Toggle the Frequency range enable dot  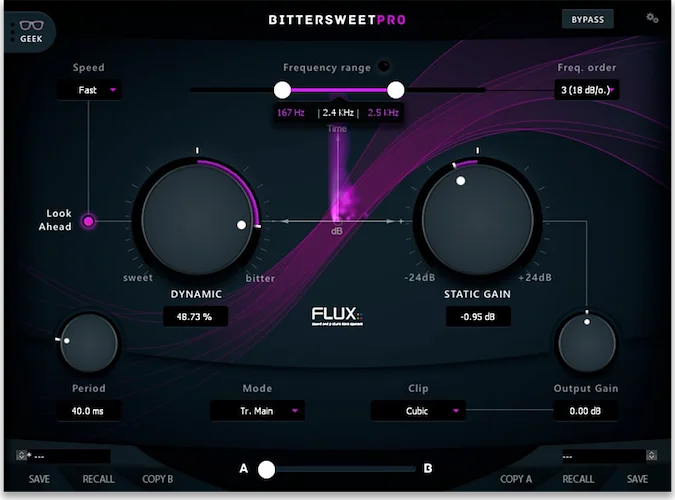click(x=383, y=66)
